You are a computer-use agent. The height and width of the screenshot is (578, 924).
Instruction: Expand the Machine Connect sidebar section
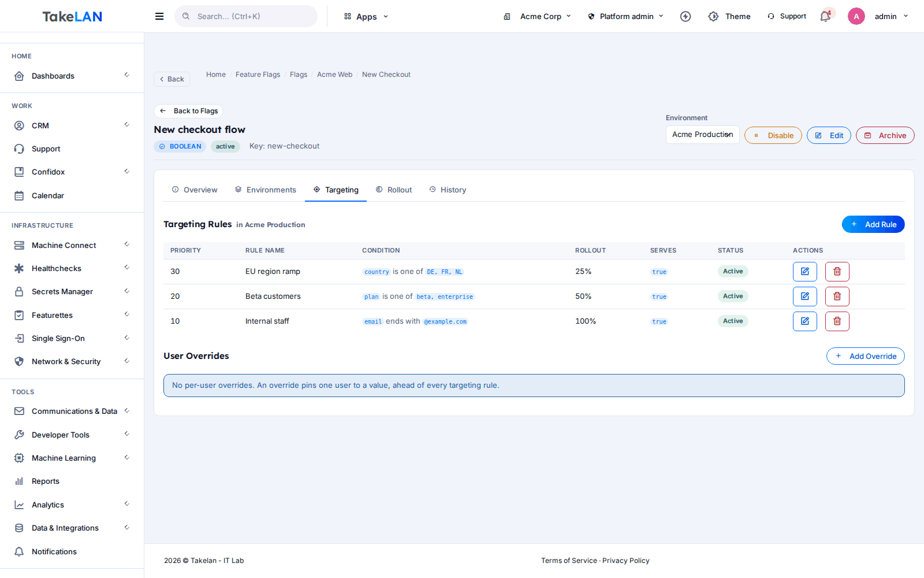click(x=72, y=245)
